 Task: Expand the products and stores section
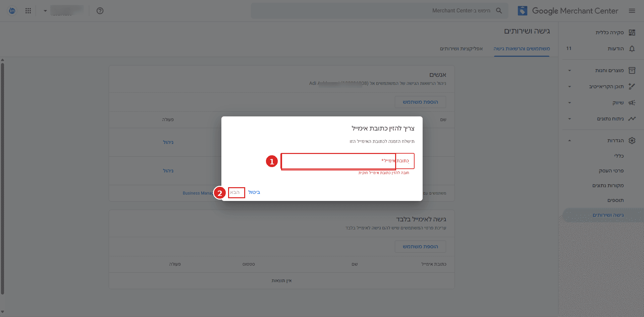[x=570, y=70]
